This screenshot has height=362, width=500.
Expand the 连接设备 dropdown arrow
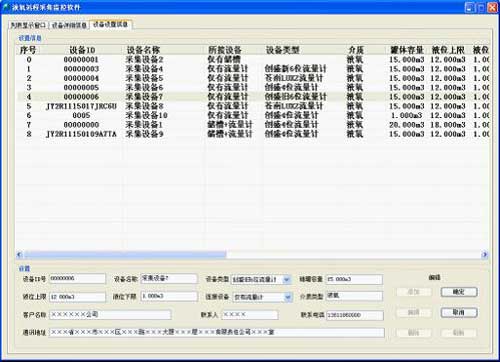(288, 297)
